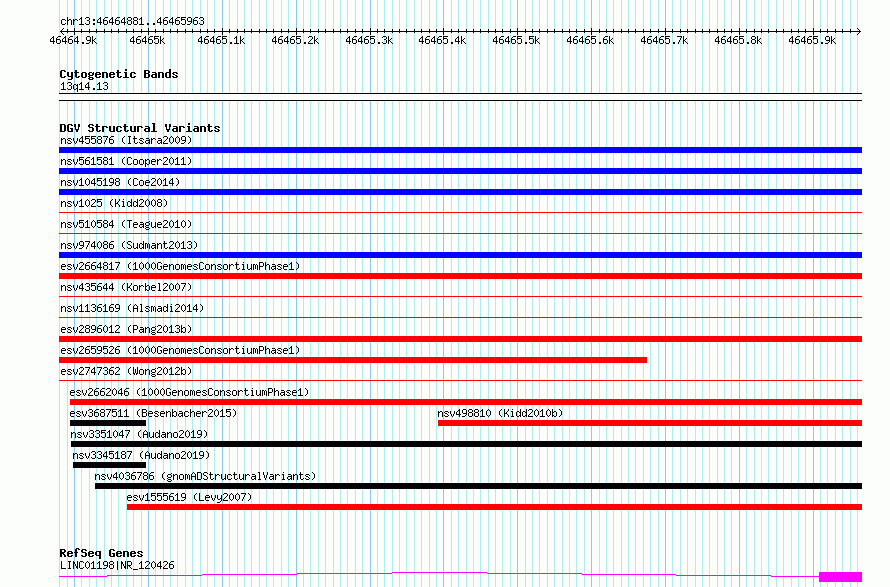The width and height of the screenshot is (890, 587).
Task: Click nsv1136169 (Alsmadi2014) variant label
Action: (x=132, y=308)
